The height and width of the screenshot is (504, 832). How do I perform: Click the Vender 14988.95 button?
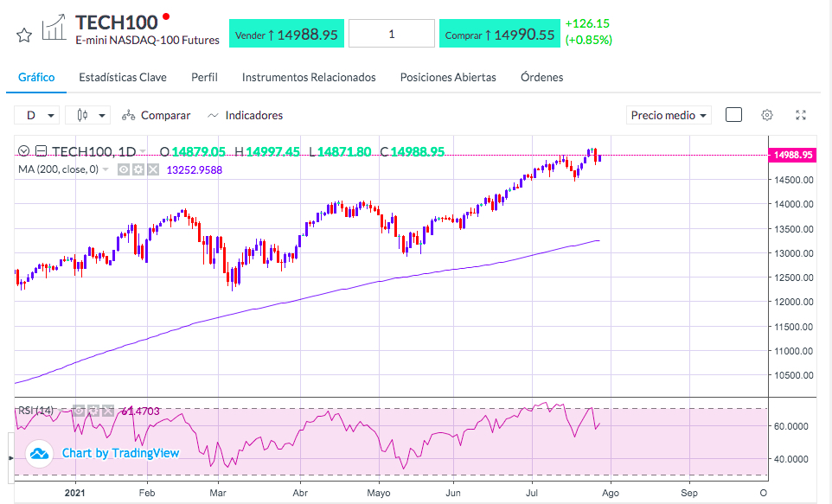click(286, 34)
